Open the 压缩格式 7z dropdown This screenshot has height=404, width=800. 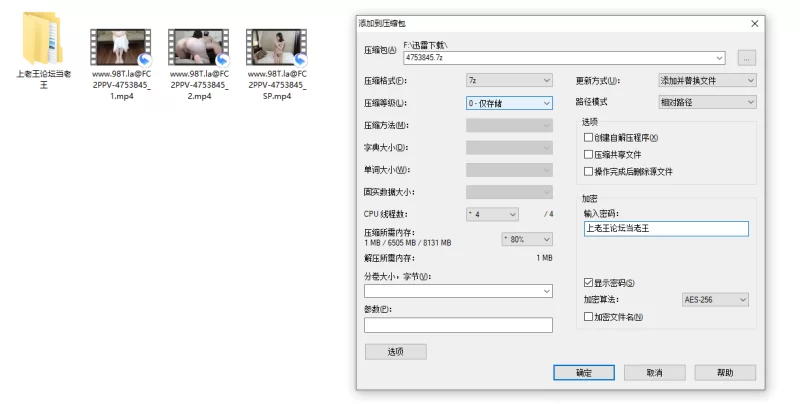[509, 80]
